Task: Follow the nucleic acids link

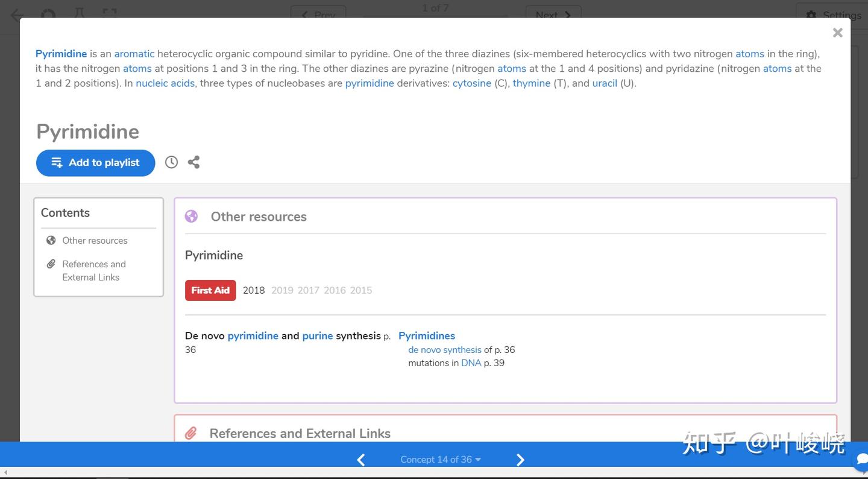Action: click(165, 83)
